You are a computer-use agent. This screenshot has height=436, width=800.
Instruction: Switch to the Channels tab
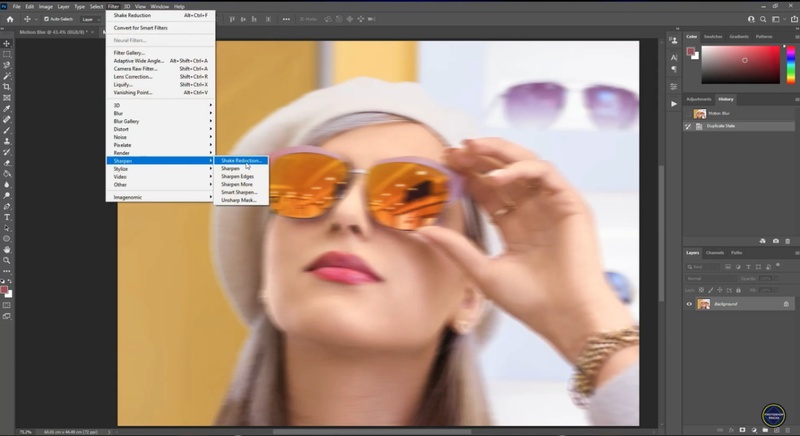(715, 252)
